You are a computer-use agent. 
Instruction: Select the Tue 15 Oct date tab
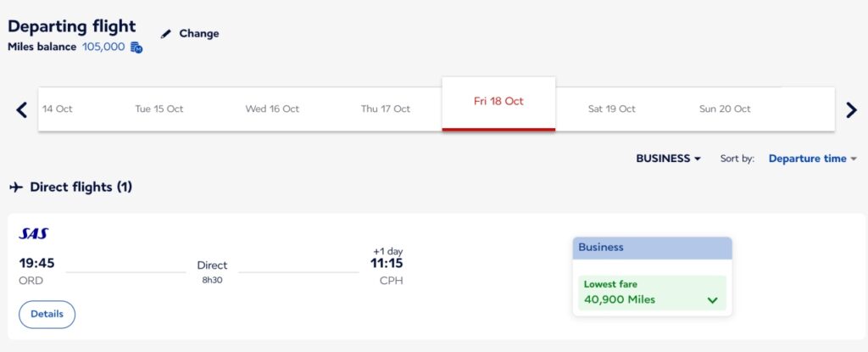click(x=159, y=109)
